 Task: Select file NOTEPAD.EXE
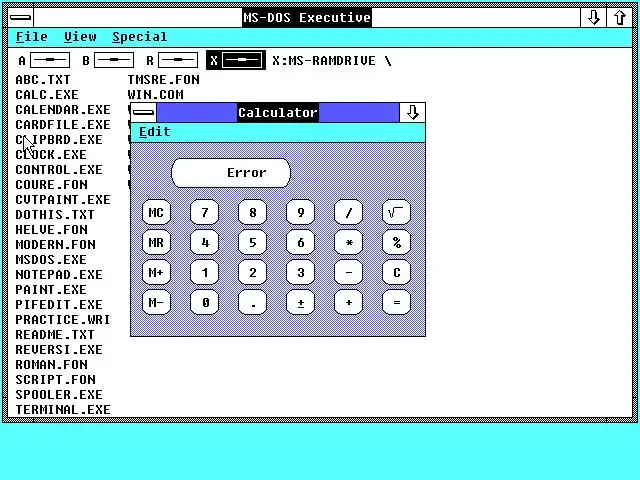point(59,275)
